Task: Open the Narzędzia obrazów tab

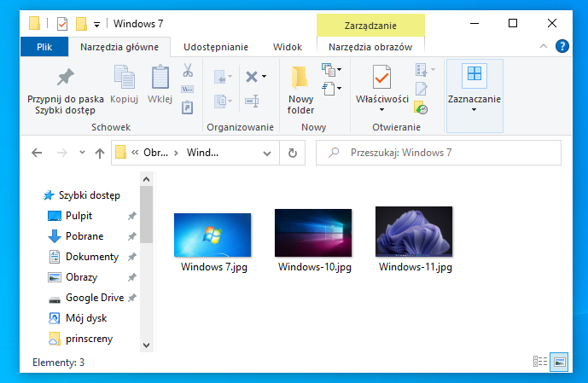Action: click(370, 47)
